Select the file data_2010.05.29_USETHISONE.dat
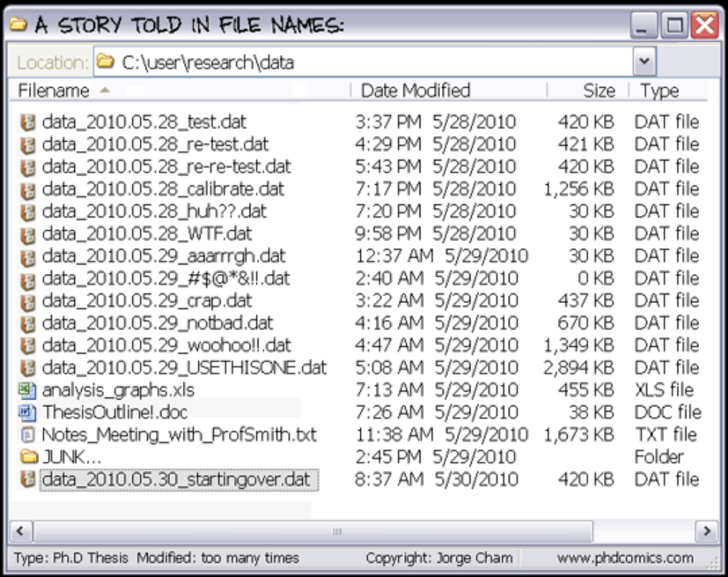The width and height of the screenshot is (728, 577). (x=184, y=368)
